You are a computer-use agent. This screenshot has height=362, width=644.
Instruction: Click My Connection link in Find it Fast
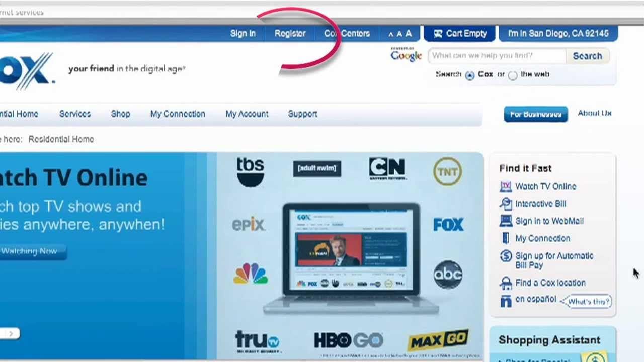(542, 239)
